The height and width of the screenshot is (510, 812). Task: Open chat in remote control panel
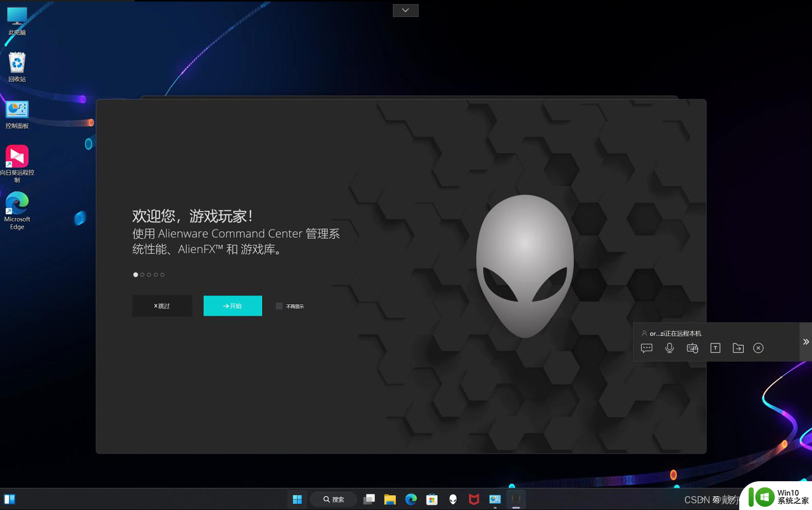646,348
